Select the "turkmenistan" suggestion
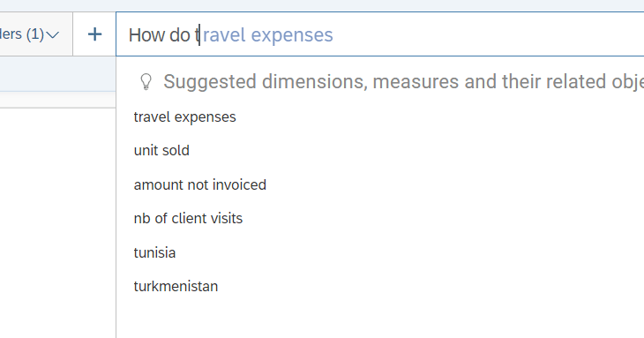Viewport: 644px width, 338px height. 176,286
